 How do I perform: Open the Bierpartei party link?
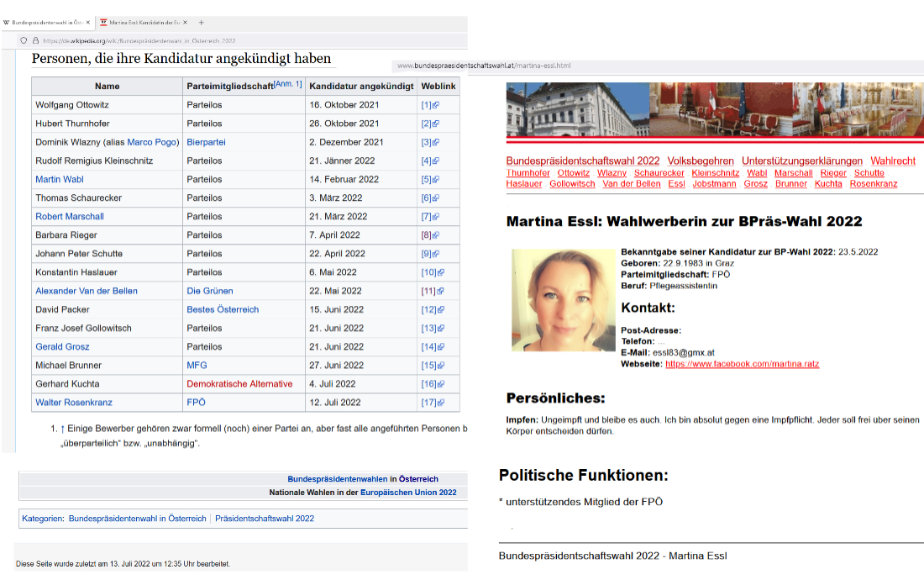tap(206, 142)
